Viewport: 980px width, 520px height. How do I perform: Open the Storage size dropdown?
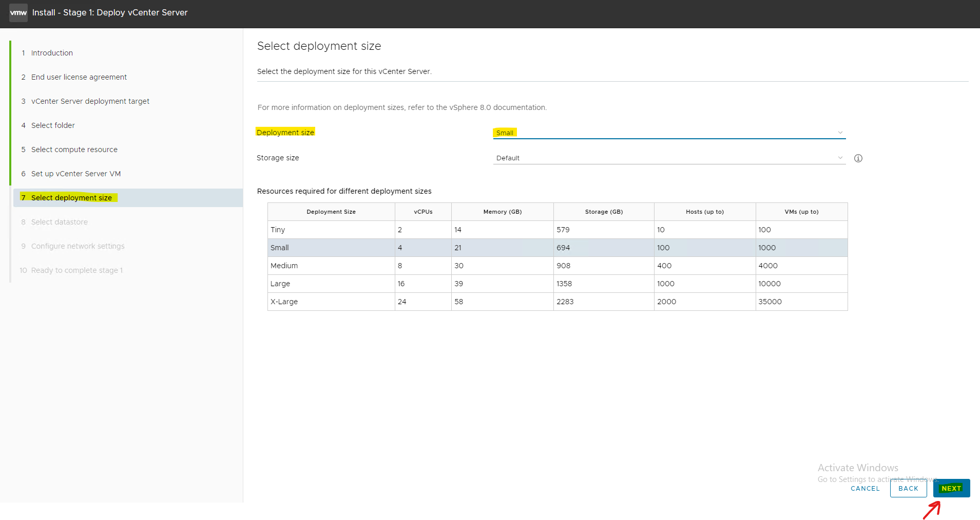click(669, 158)
